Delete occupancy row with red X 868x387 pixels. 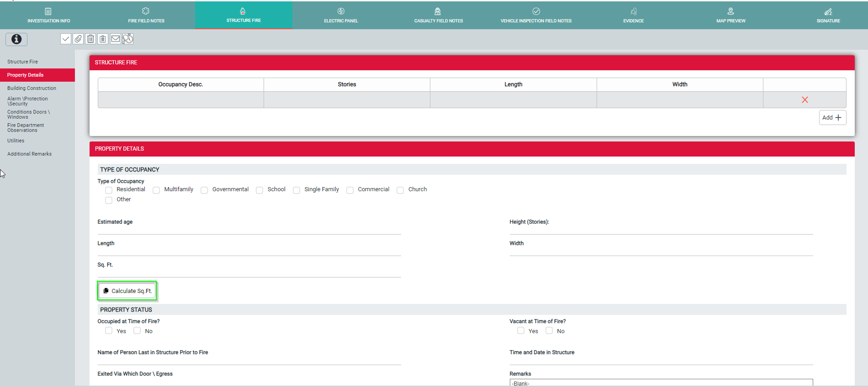tap(804, 100)
